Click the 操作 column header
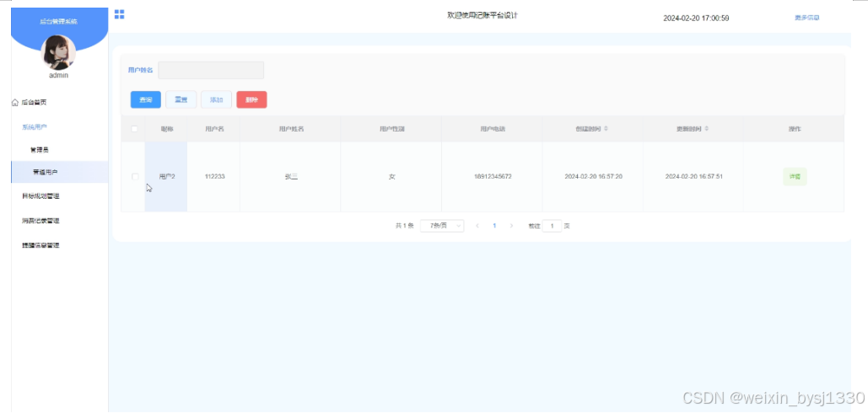 click(x=795, y=129)
